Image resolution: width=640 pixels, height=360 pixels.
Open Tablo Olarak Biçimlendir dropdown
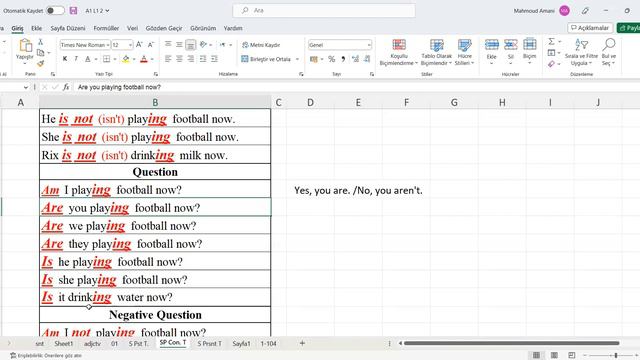click(436, 52)
